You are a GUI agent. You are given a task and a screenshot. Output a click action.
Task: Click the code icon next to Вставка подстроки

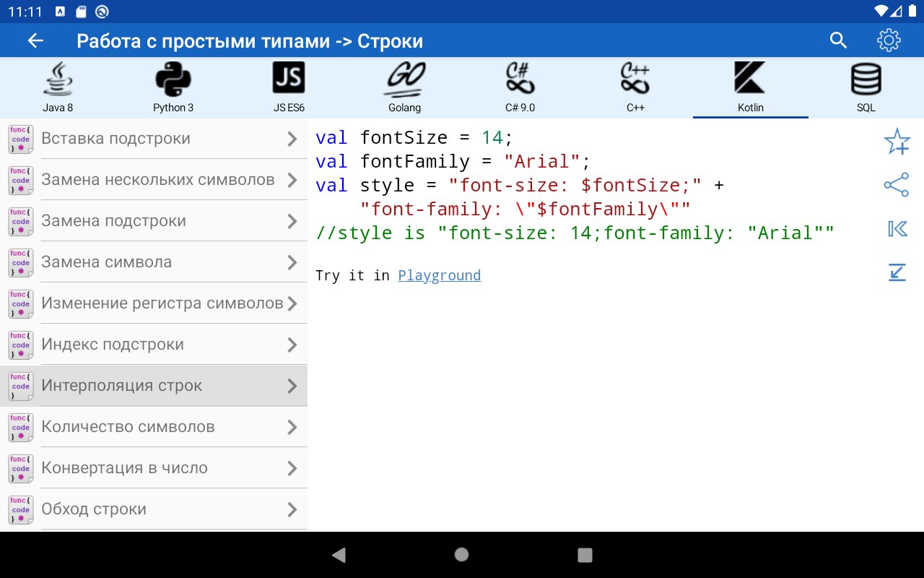tap(20, 139)
